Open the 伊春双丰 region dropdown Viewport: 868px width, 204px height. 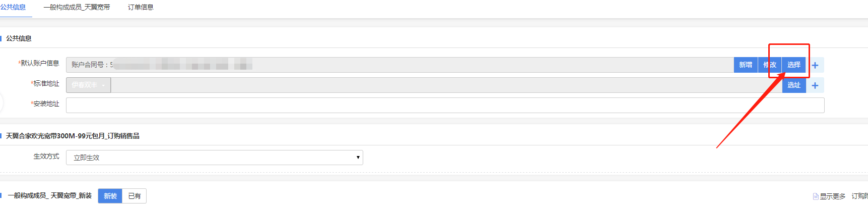point(88,85)
